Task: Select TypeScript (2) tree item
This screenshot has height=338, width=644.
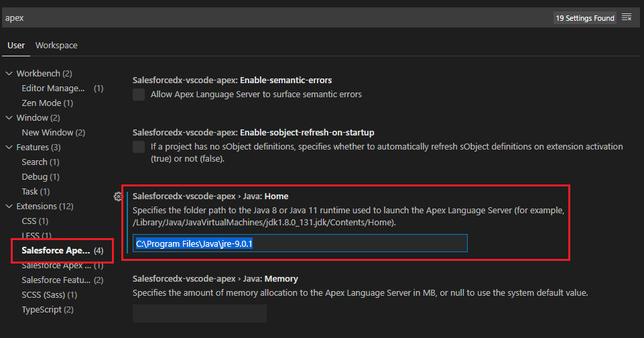Action: tap(48, 310)
